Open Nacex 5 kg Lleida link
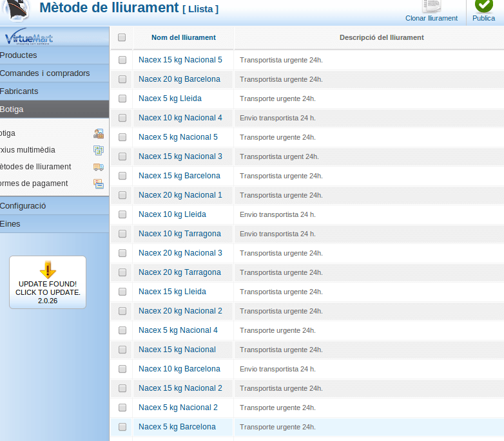This screenshot has width=504, height=441. coord(170,99)
